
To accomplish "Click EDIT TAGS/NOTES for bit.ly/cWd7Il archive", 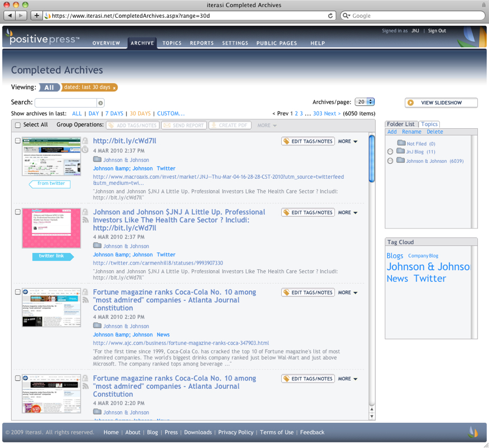I will (308, 141).
